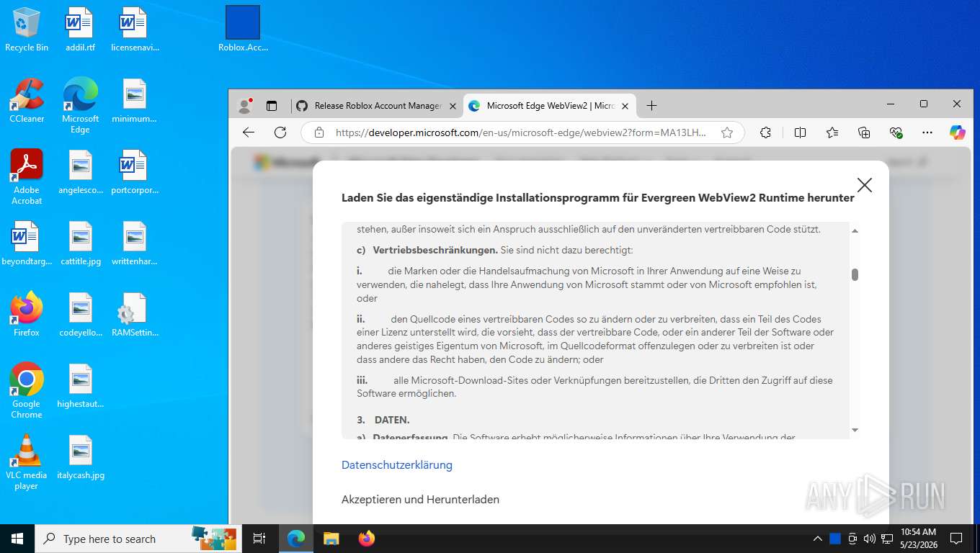Open RAMSettin configuration file icon
This screenshot has width=980, height=553.
[x=135, y=315]
